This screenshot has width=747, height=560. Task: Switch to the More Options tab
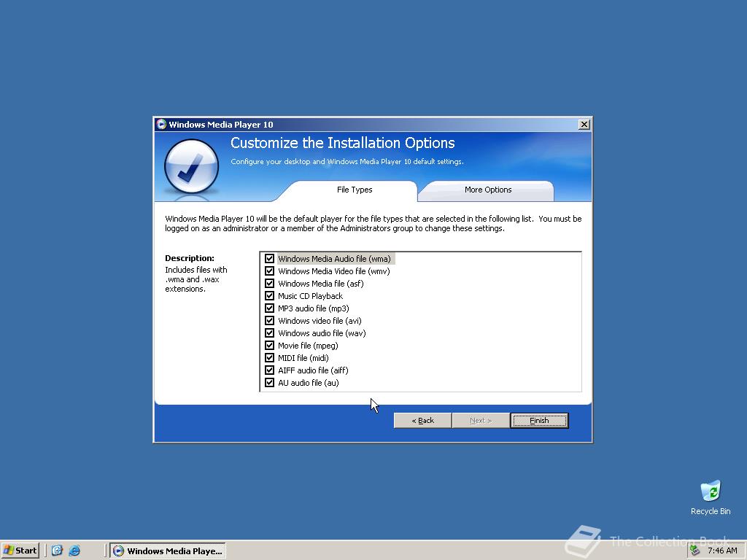488,190
